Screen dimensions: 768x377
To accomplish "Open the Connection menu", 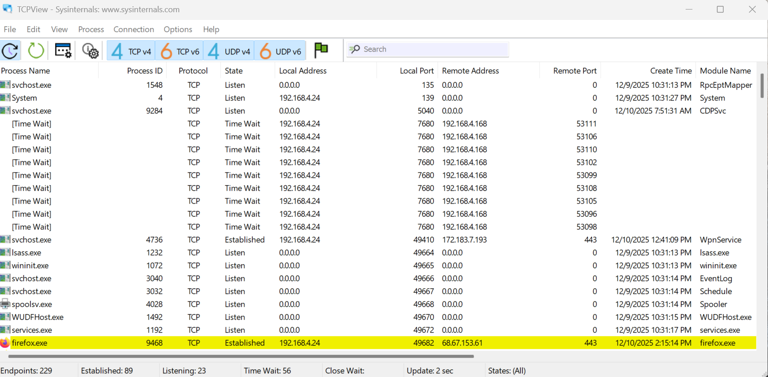I will pyautogui.click(x=134, y=29).
